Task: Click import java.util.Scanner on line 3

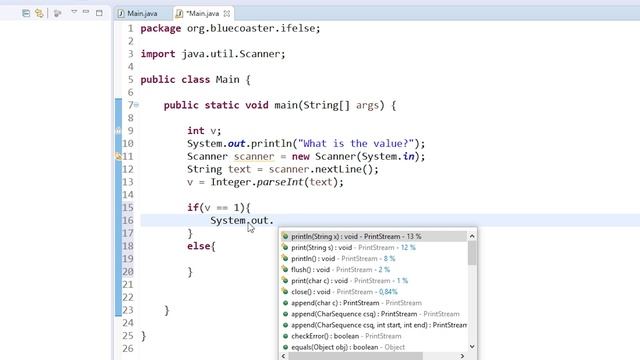Action: click(213, 54)
